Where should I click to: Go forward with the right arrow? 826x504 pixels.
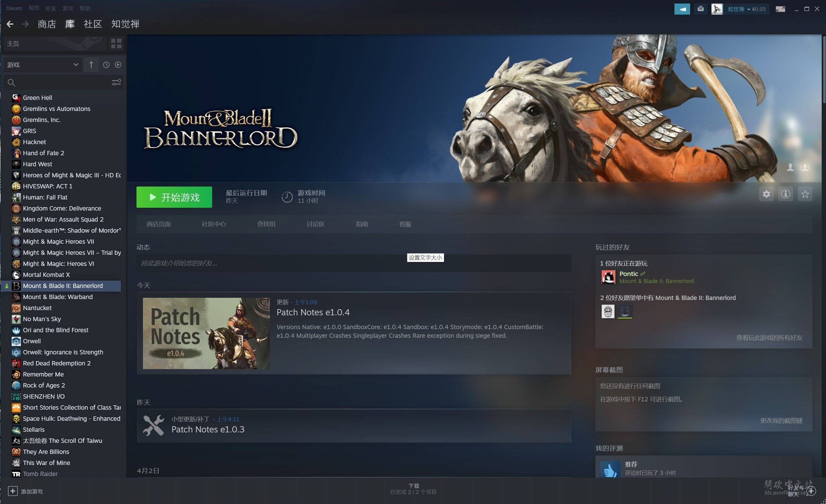25,24
